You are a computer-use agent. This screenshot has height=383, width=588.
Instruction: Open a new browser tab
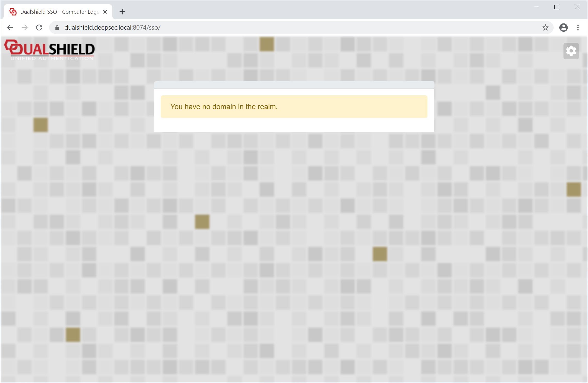[122, 12]
